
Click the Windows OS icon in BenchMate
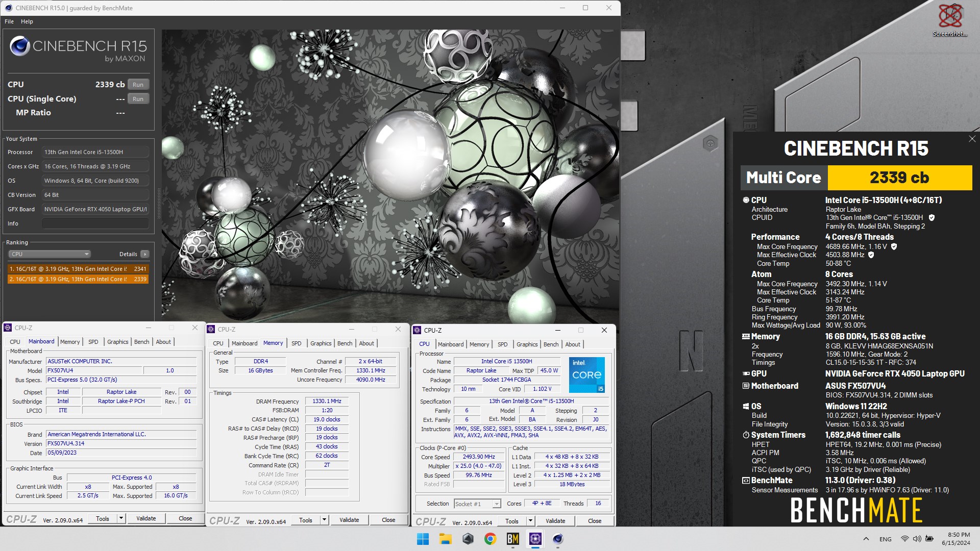pyautogui.click(x=746, y=406)
